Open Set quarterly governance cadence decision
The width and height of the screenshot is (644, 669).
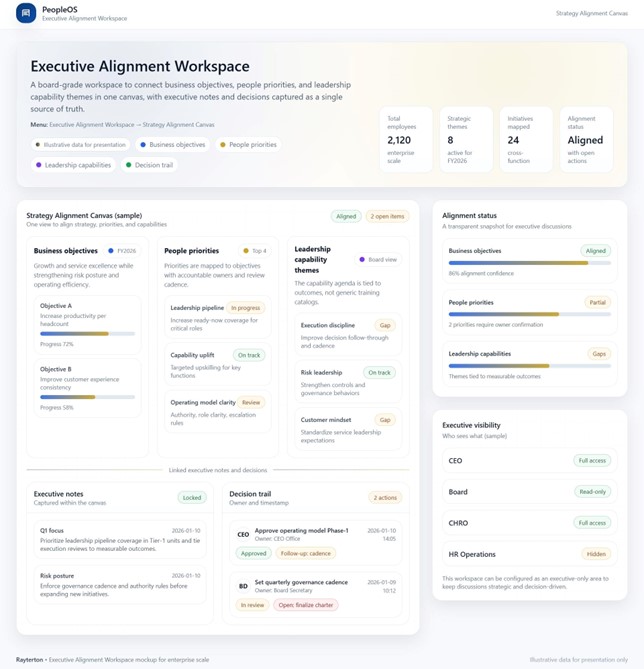coord(316,594)
